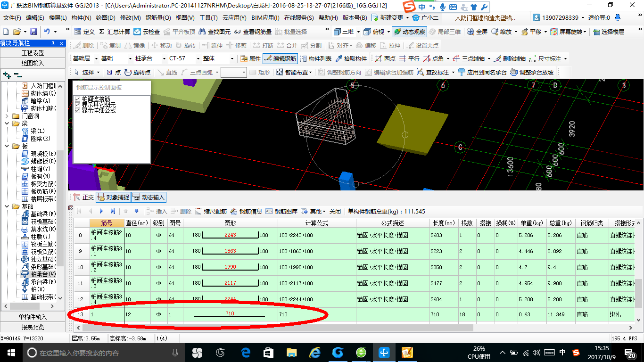
Task: Click 报表预览 navigation button
Action: coord(33,327)
